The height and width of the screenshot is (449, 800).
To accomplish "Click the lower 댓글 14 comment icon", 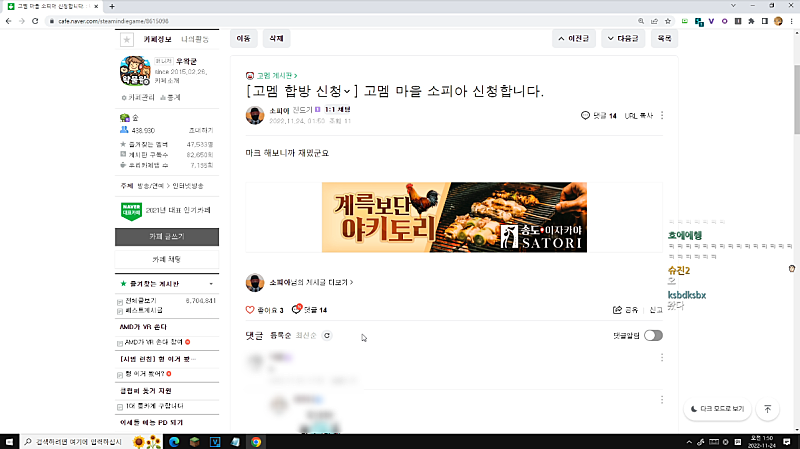I will pyautogui.click(x=296, y=309).
